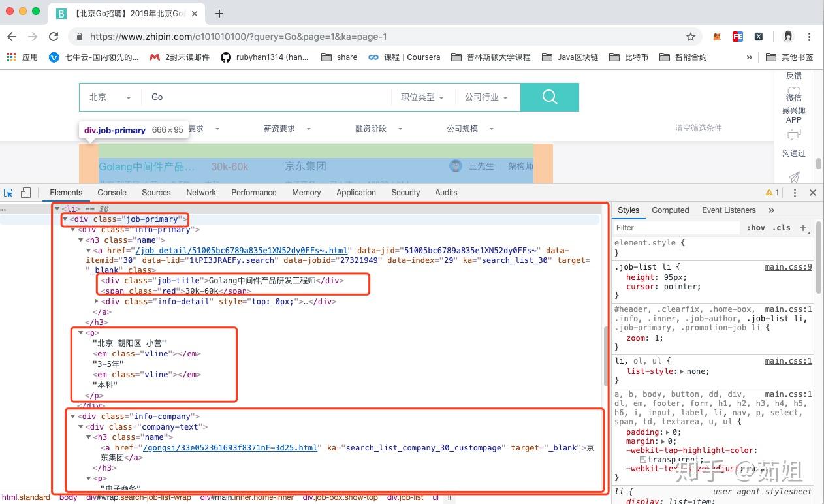This screenshot has height=504, width=824.
Task: Toggle the :hov pseudo-class pane
Action: pyautogui.click(x=755, y=227)
